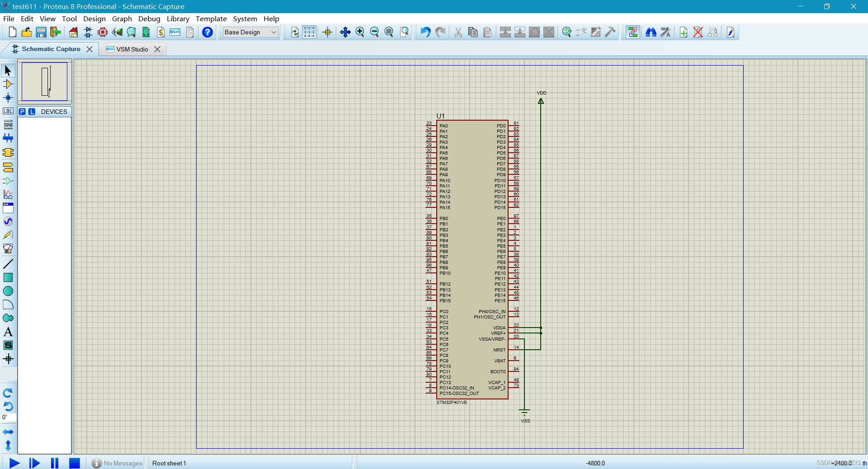Open the 3D Visualizer icon

[x=117, y=32]
